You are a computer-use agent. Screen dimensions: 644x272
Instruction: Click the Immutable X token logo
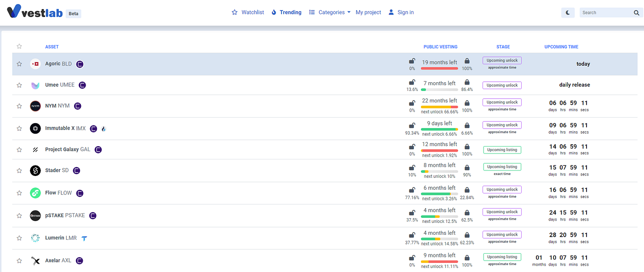[35, 129]
